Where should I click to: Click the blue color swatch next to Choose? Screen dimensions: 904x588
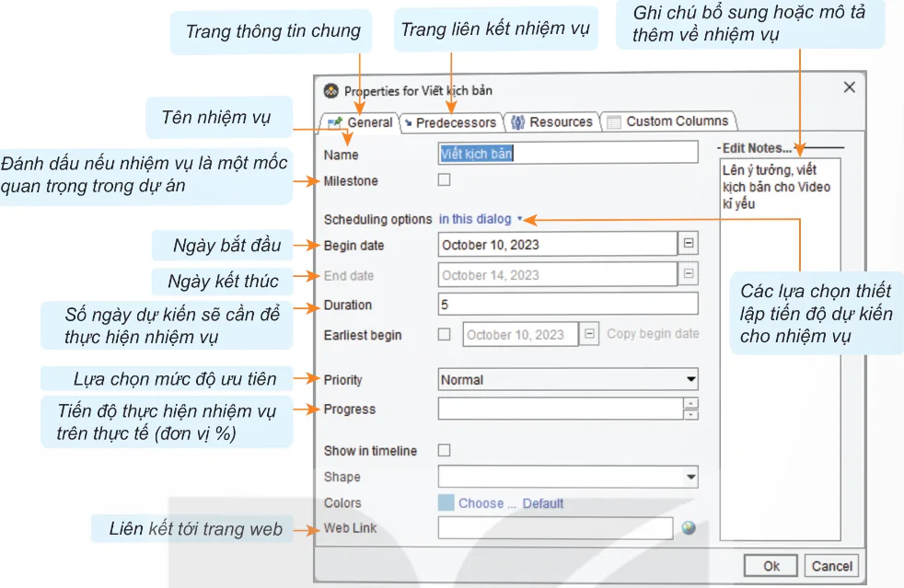coord(446,502)
